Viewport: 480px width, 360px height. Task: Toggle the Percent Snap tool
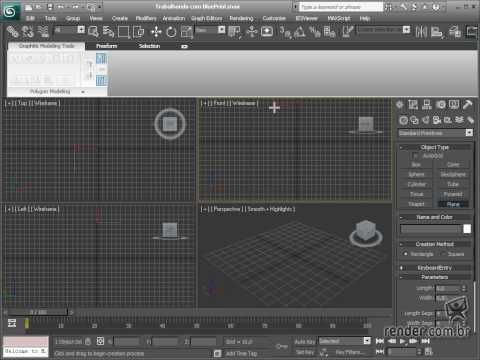(314, 32)
